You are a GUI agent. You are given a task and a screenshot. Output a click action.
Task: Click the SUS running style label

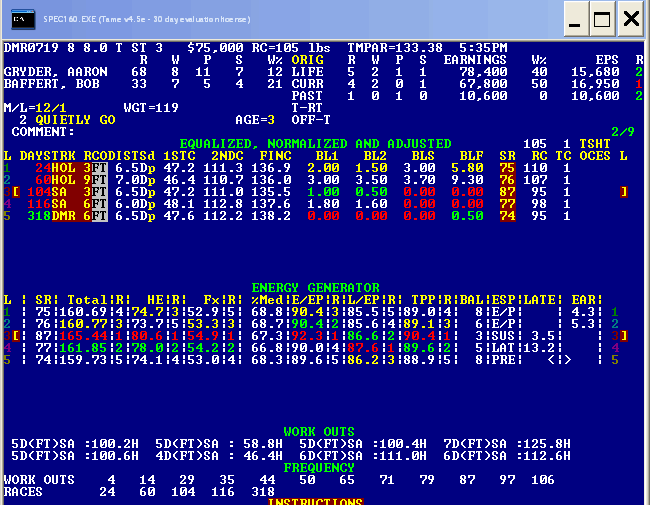503,336
